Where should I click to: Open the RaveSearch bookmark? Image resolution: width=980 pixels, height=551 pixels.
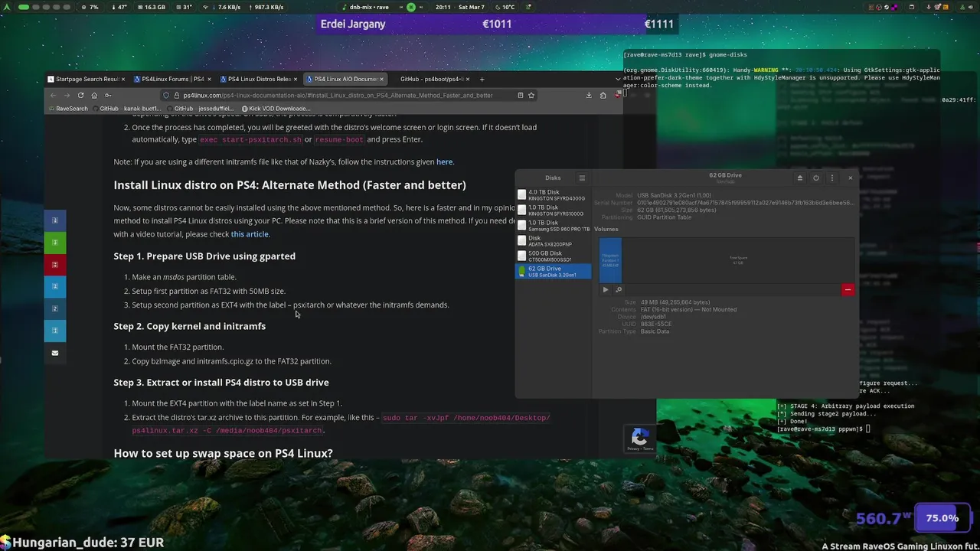pos(68,109)
